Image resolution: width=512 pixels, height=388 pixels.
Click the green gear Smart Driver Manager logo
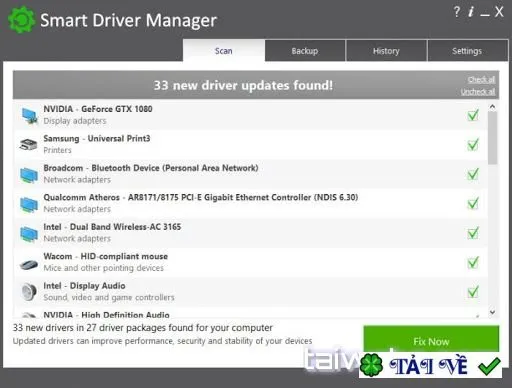[21, 20]
